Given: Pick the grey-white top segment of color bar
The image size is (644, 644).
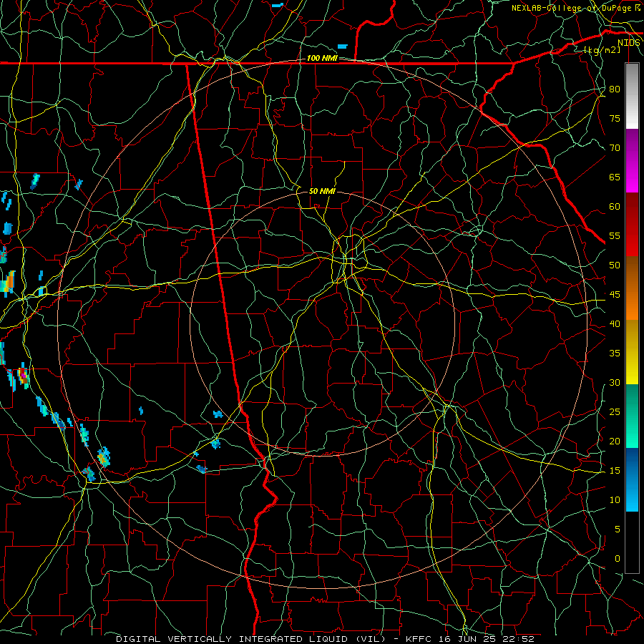Looking at the screenshot, I should [632, 96].
